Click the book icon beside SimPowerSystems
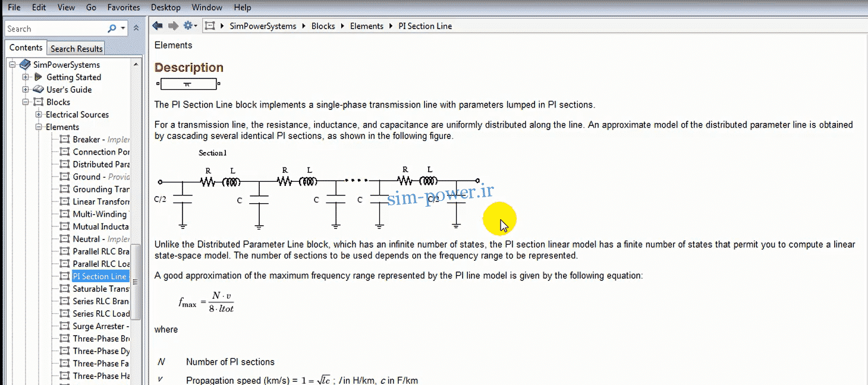868x385 pixels. 24,65
